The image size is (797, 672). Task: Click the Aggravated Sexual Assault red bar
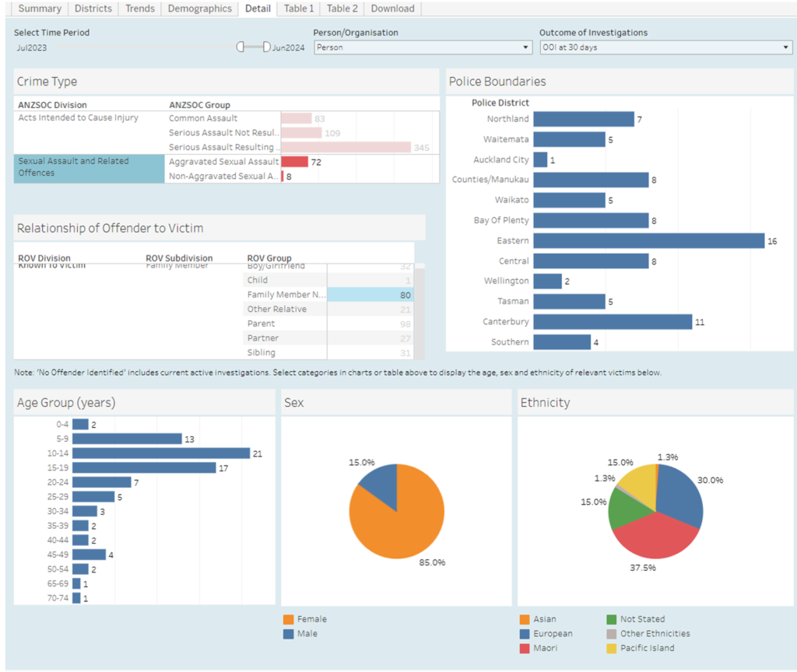[x=294, y=162]
